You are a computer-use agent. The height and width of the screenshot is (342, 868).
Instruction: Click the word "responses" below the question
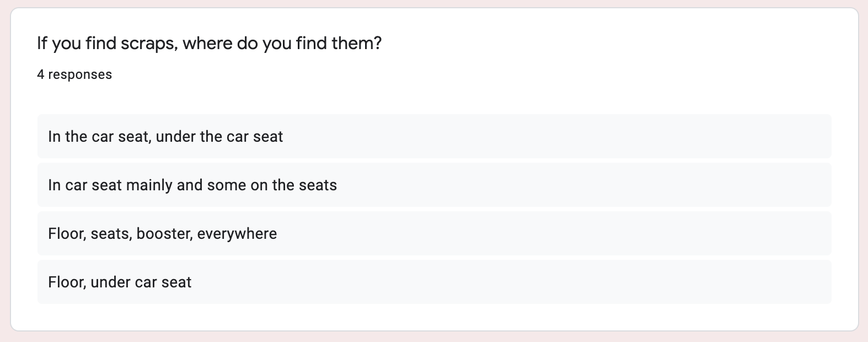pos(80,75)
